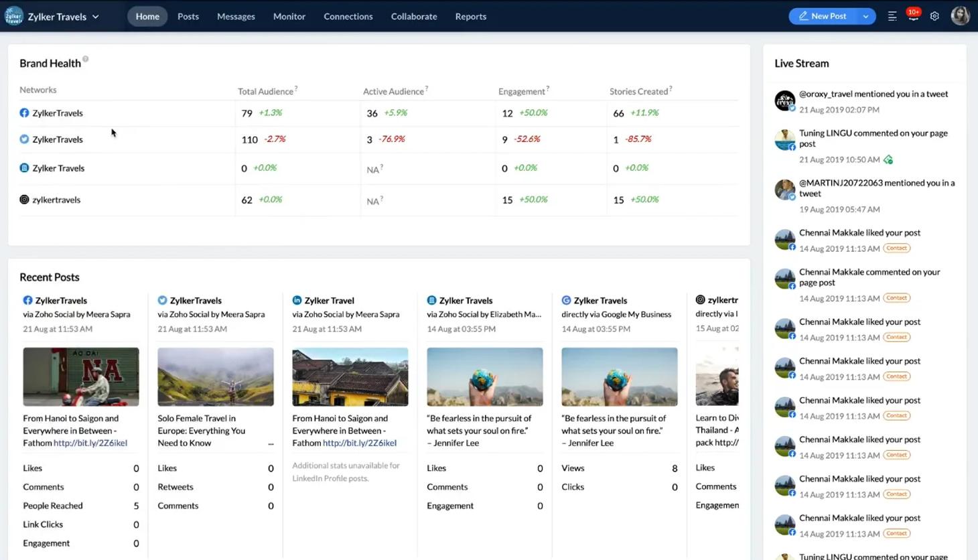The height and width of the screenshot is (560, 978).
Task: Click the Twitter engagement change -52.6%
Action: (527, 139)
